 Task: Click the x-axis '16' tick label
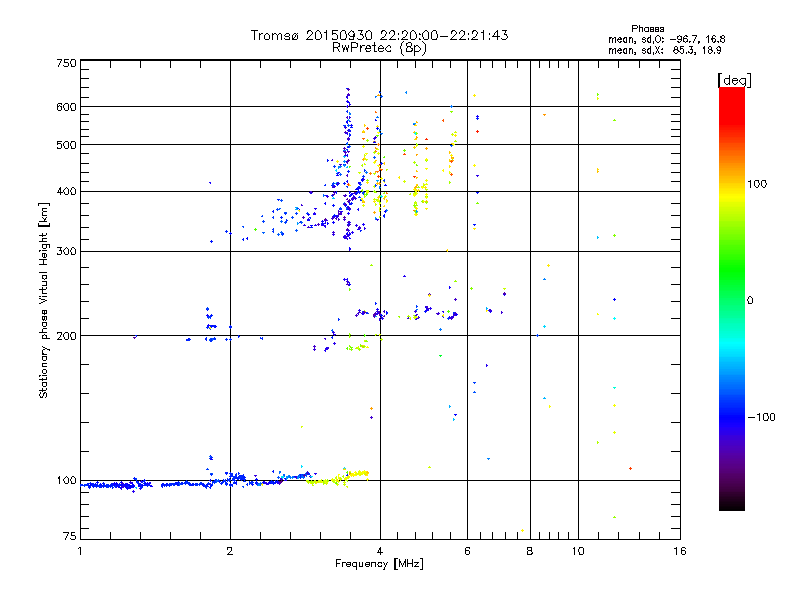coord(680,551)
